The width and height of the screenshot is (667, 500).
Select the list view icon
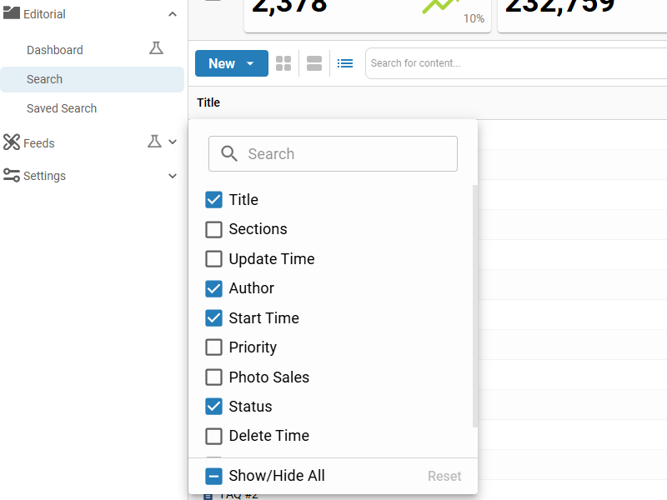pyautogui.click(x=345, y=64)
